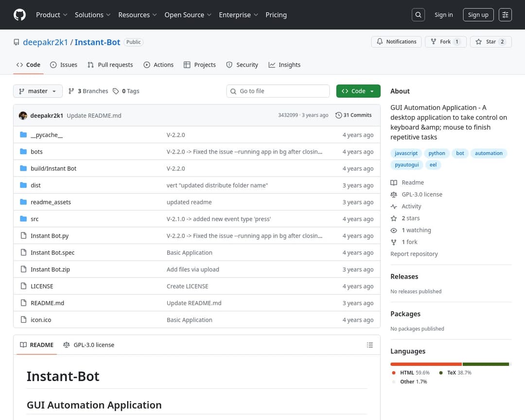Viewport: 525px width, 420px height.
Task: Switch to the Pull requests tab
Action: pyautogui.click(x=110, y=64)
